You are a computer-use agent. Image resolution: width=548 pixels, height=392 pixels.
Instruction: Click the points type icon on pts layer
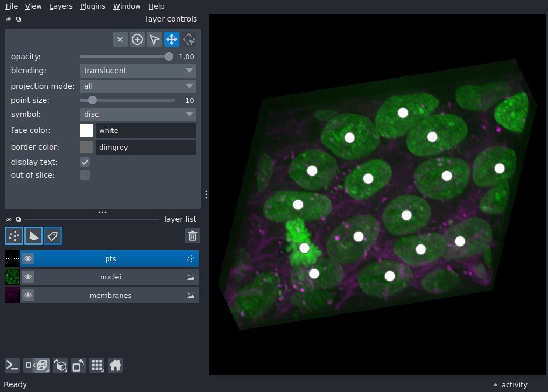(191, 259)
